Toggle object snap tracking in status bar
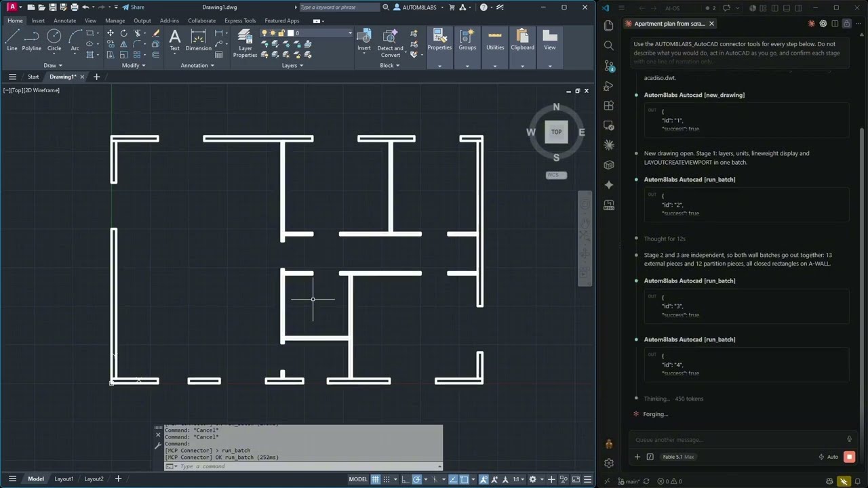Screen dimensions: 868x488 454,479
